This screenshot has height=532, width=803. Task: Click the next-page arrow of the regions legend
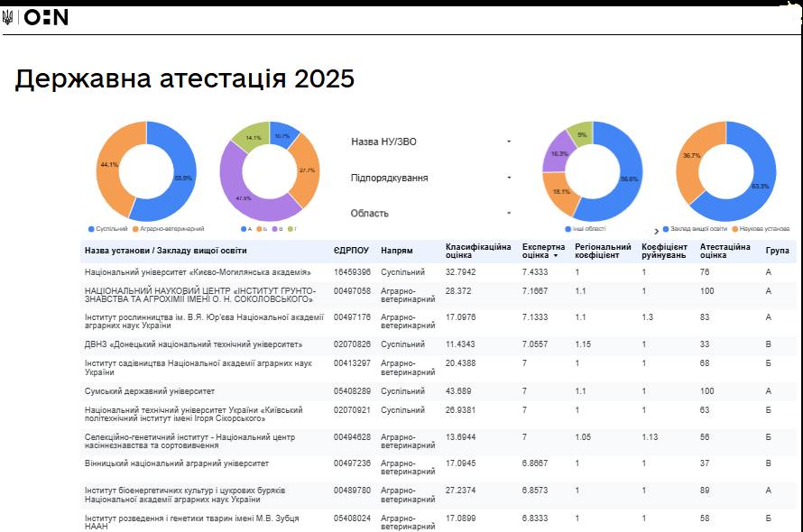click(x=657, y=232)
